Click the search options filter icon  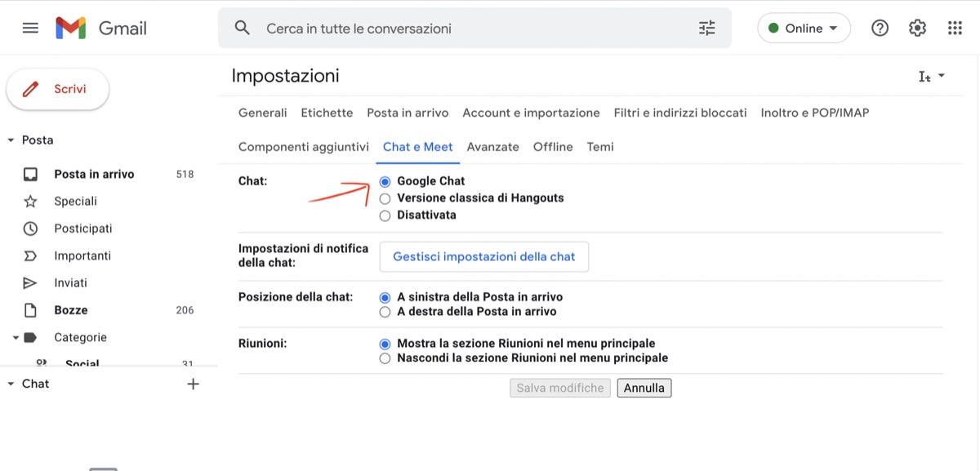pyautogui.click(x=707, y=28)
